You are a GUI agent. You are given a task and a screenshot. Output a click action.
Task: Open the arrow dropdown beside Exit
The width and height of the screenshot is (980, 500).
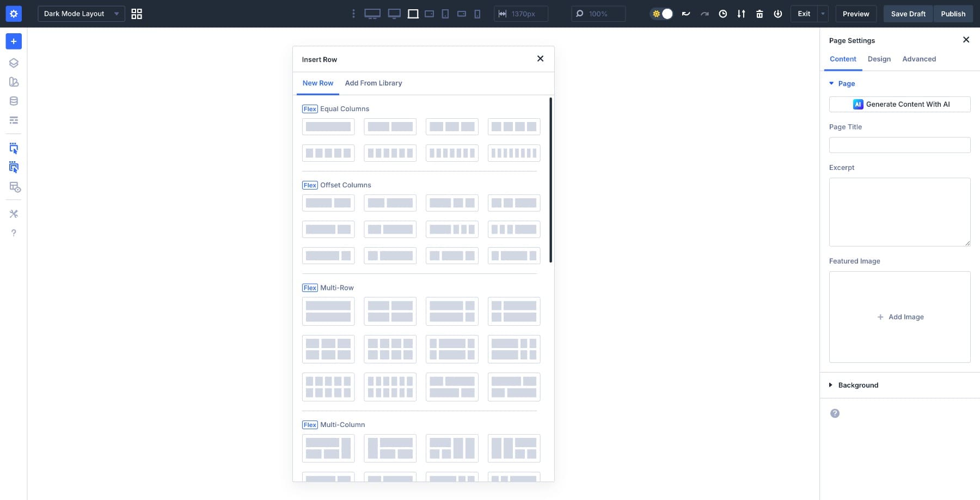click(x=823, y=14)
